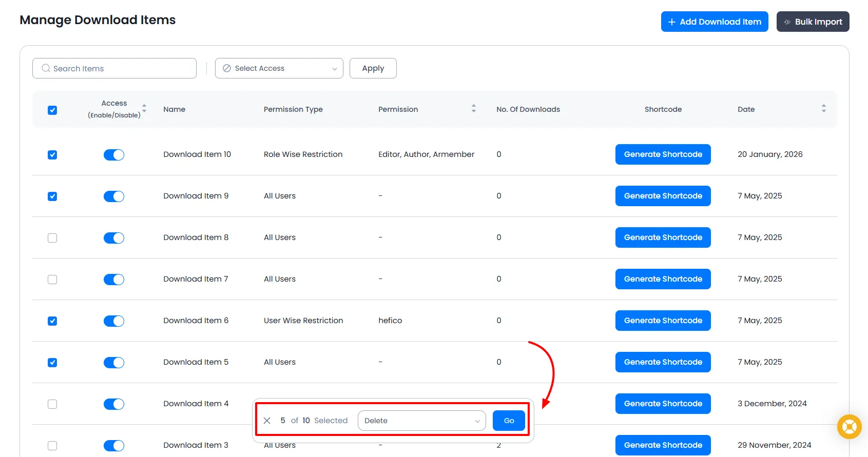
Task: Sort by Permission column arrows
Action: [x=474, y=108]
